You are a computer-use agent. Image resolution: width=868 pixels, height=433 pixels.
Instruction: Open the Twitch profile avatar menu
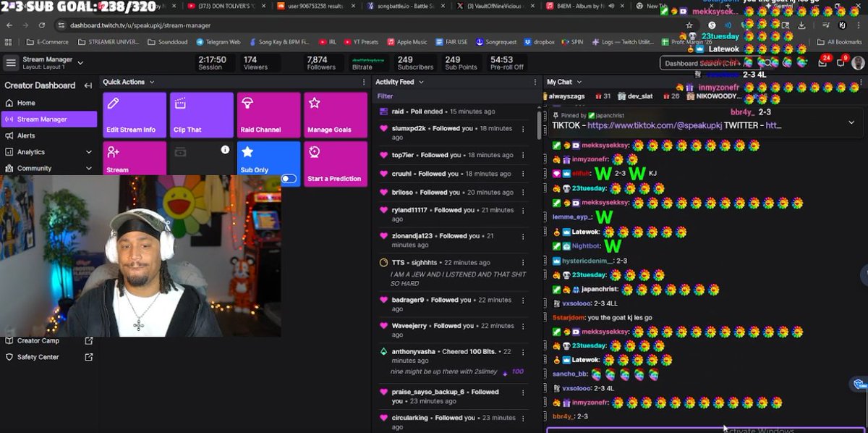[858, 63]
